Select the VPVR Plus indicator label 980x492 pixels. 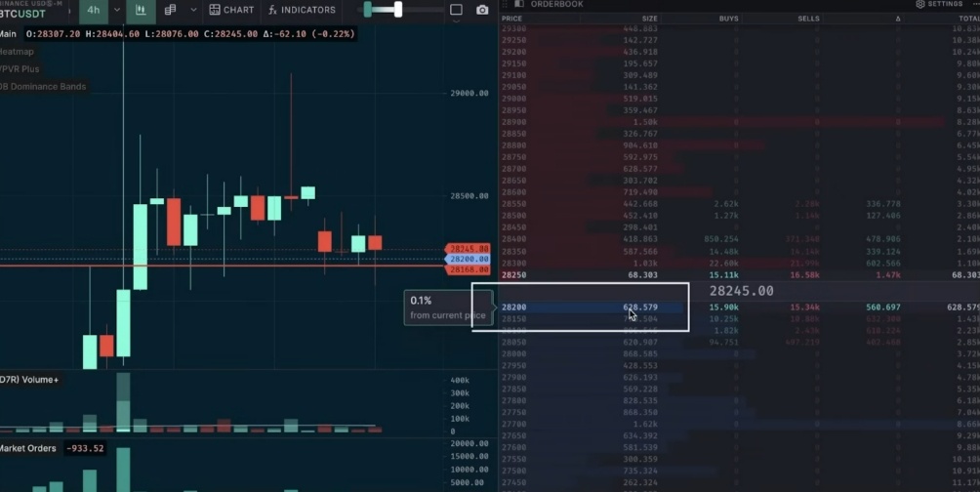pos(20,68)
